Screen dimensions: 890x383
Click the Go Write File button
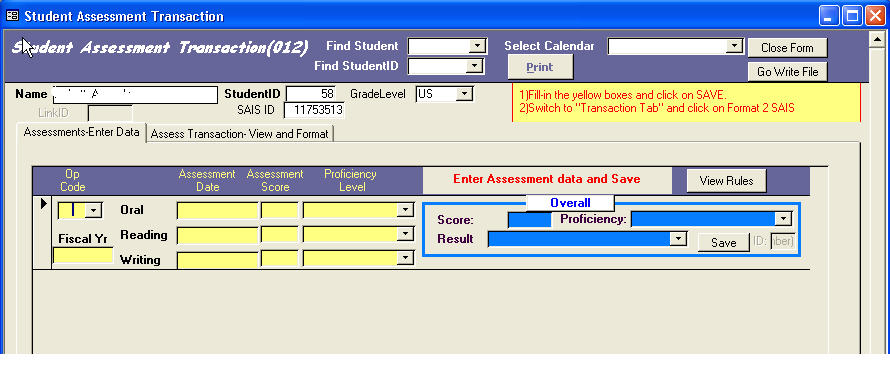point(787,72)
